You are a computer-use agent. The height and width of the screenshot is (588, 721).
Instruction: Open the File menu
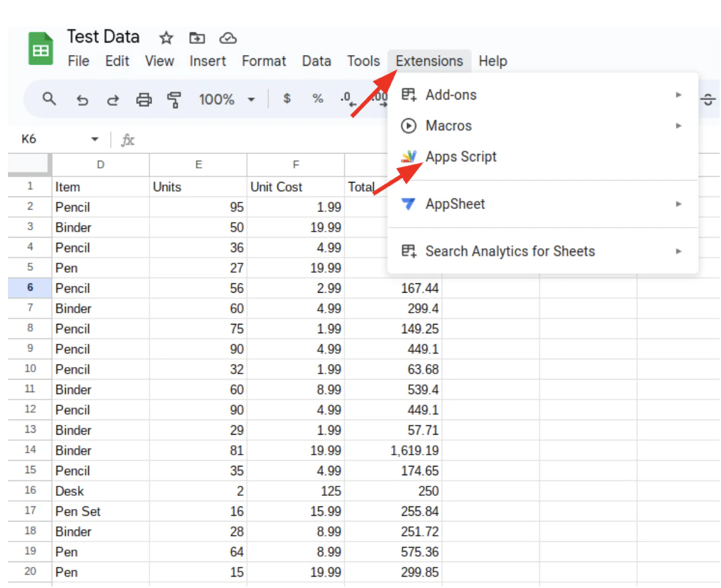[x=78, y=61]
